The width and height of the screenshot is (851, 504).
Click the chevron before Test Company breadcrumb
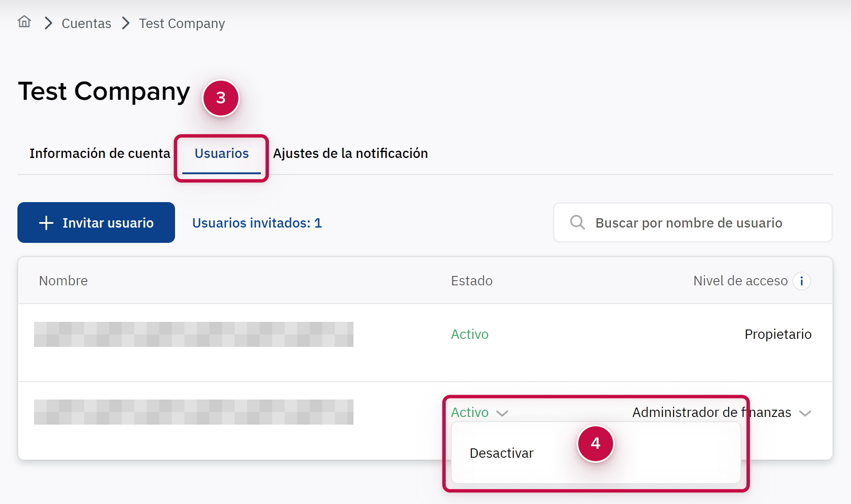click(x=125, y=23)
